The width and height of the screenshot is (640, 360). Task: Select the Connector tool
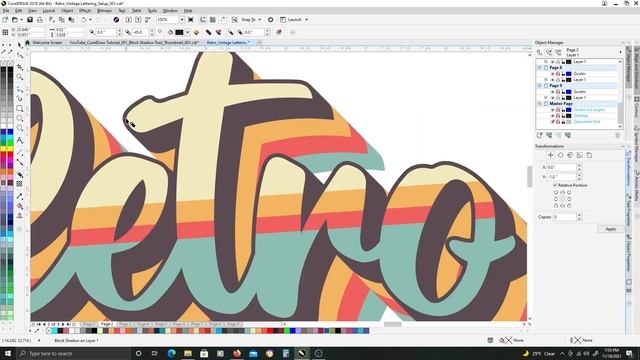pyautogui.click(x=20, y=162)
